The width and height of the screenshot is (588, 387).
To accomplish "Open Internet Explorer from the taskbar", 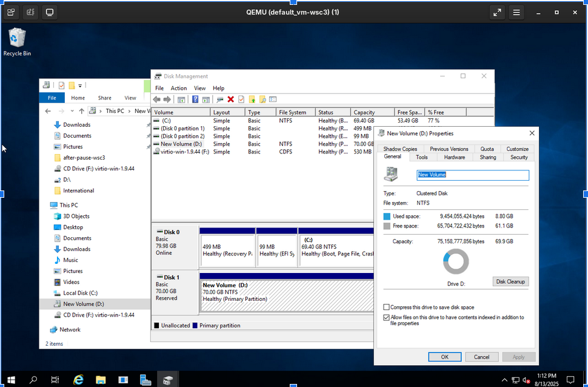I will (78, 380).
